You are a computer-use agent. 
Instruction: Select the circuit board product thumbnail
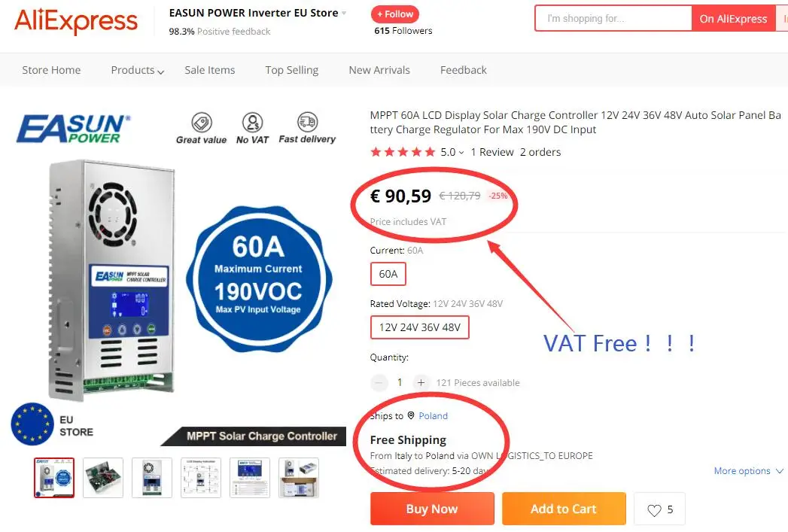(103, 478)
